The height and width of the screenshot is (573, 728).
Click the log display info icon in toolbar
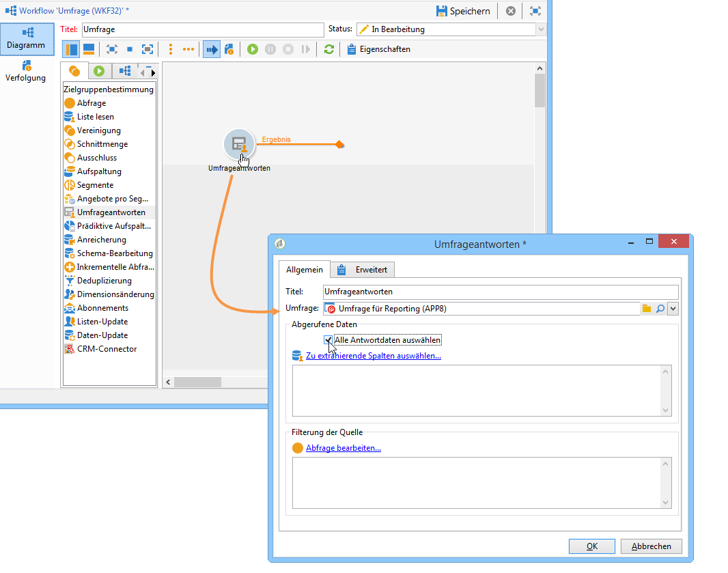point(229,49)
